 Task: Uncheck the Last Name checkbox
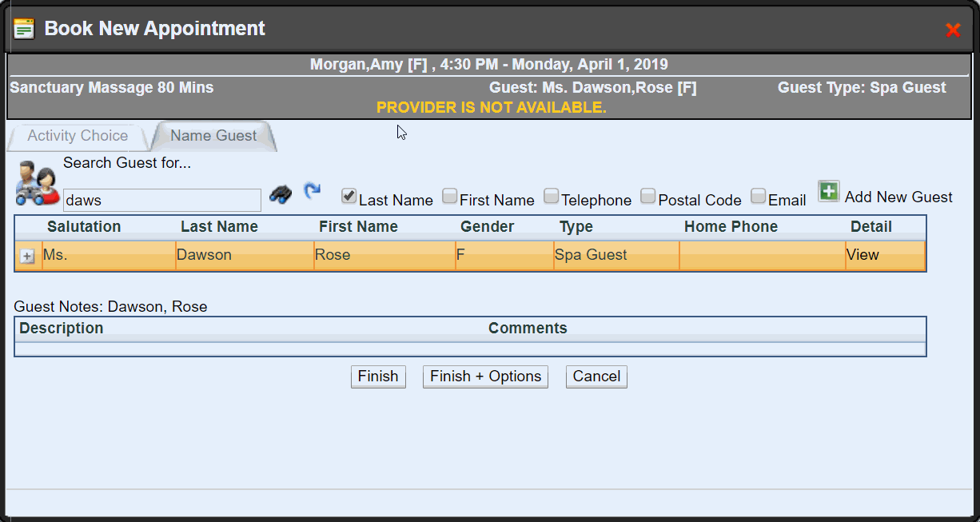point(349,196)
